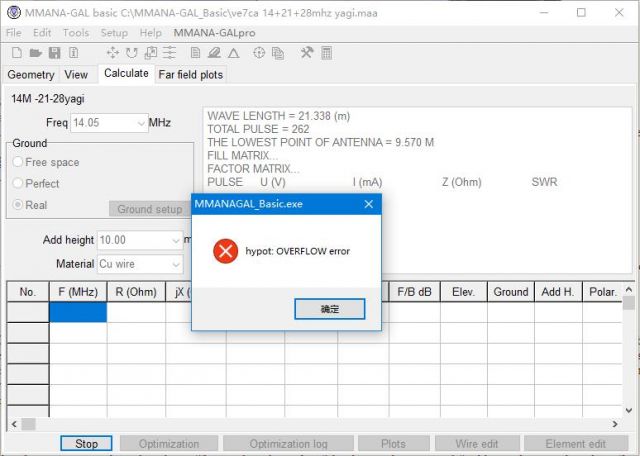Switch to the Geometry tab
This screenshot has width=640, height=456.
(x=31, y=75)
